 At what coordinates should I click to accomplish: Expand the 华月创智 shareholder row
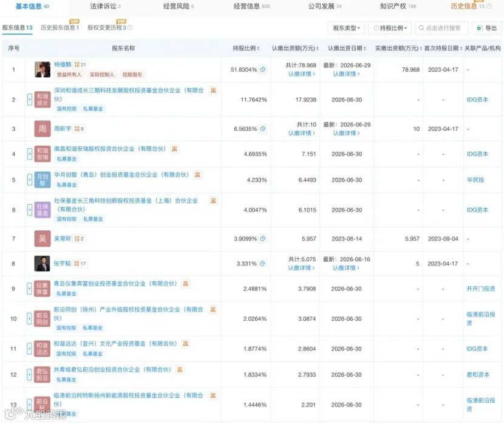point(30,180)
